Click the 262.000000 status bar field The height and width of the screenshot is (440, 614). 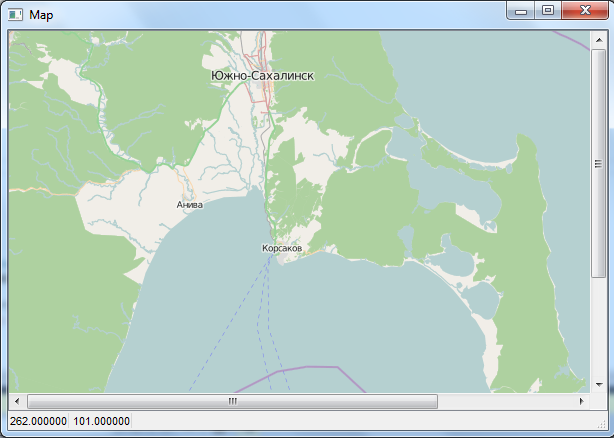click(x=38, y=422)
